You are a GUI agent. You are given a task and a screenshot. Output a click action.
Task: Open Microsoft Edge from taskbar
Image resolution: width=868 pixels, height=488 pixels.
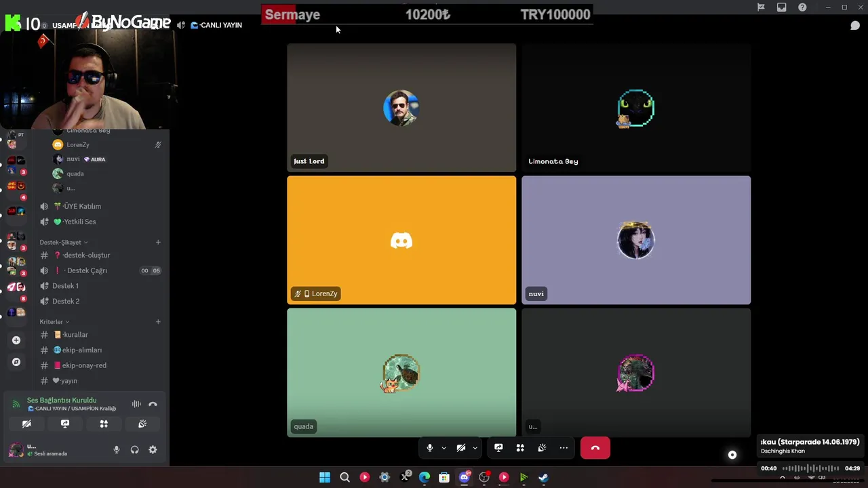coord(425,477)
